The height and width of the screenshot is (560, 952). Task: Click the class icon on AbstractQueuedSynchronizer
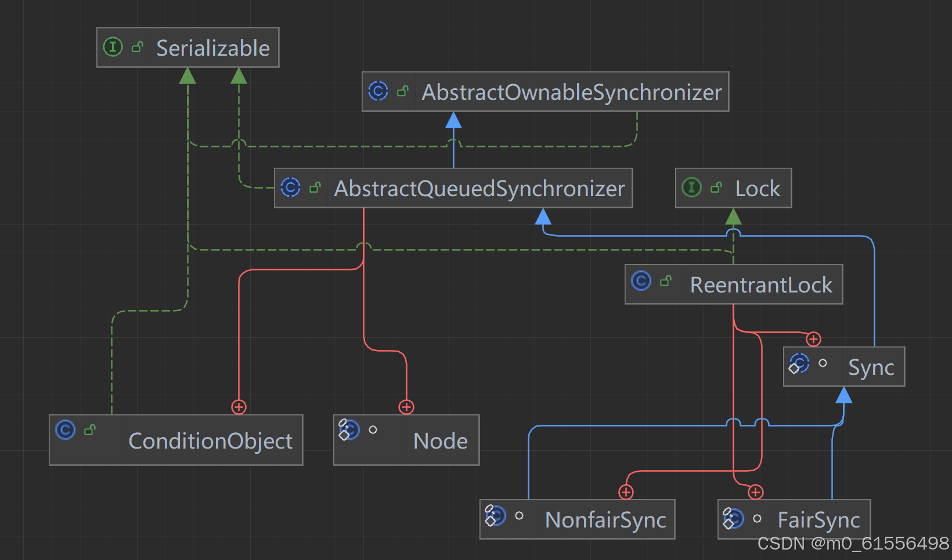(x=290, y=187)
